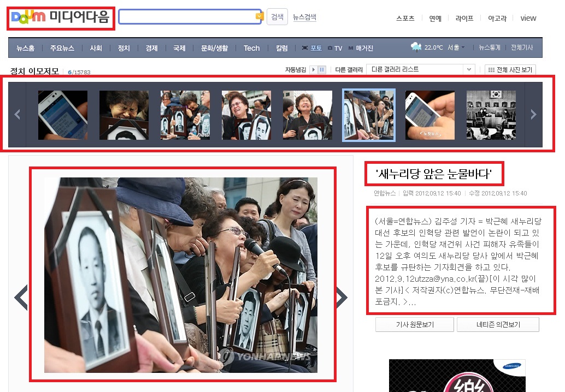Viewport: 565px width, 392px height.
Task: Click the 정치 이모저모 gallery title
Action: coord(34,72)
